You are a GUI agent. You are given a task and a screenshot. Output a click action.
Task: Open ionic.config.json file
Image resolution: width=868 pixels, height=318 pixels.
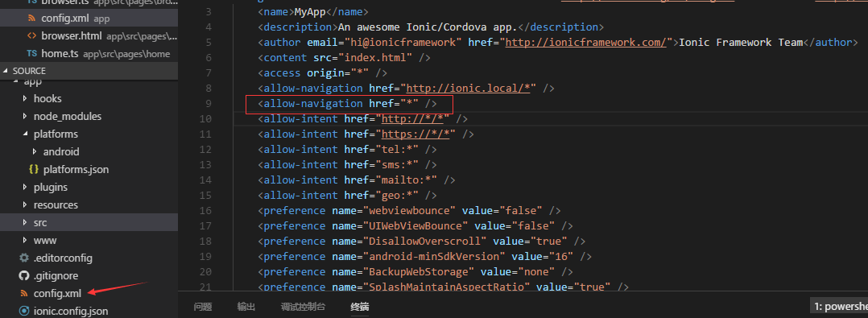click(70, 311)
